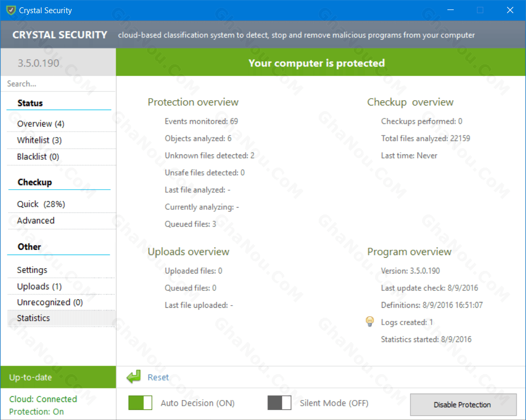Minimize the Crystal Security window
The width and height of the screenshot is (526, 420).
click(451, 10)
